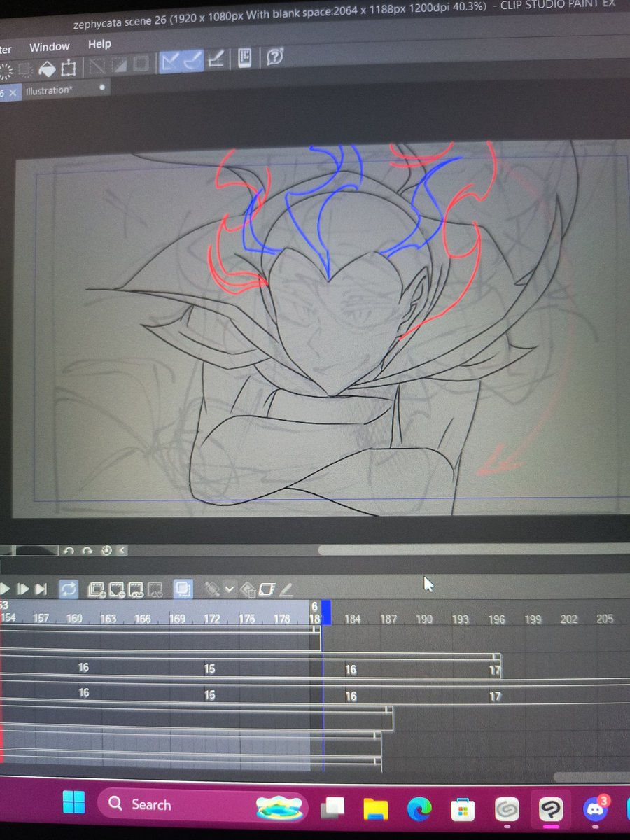Add a new animation cel

tap(116, 590)
